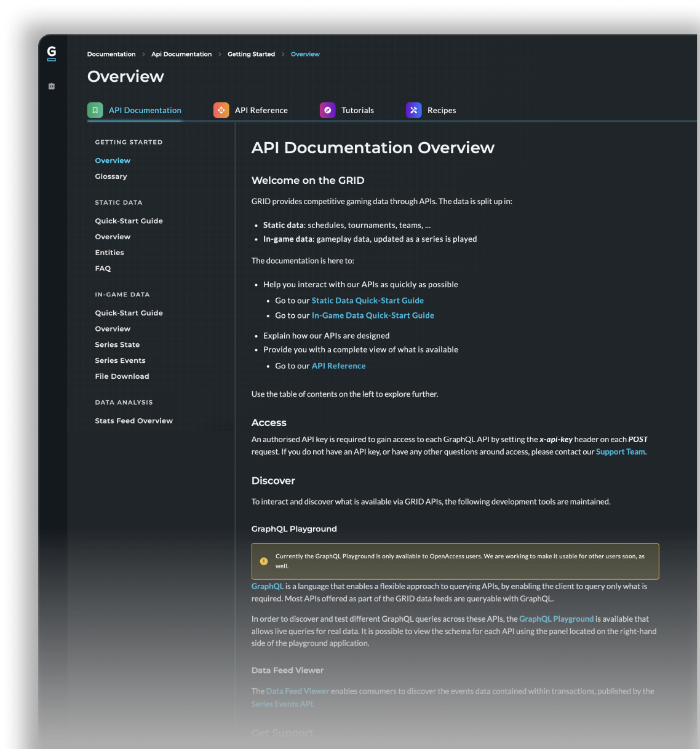Viewport: 700px width, 749px height.
Task: Click the warning icon in the GraphQL Playground notice
Action: (264, 561)
